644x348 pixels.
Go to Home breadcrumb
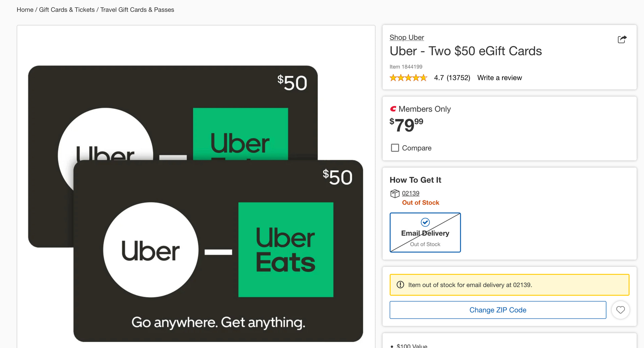pyautogui.click(x=25, y=10)
